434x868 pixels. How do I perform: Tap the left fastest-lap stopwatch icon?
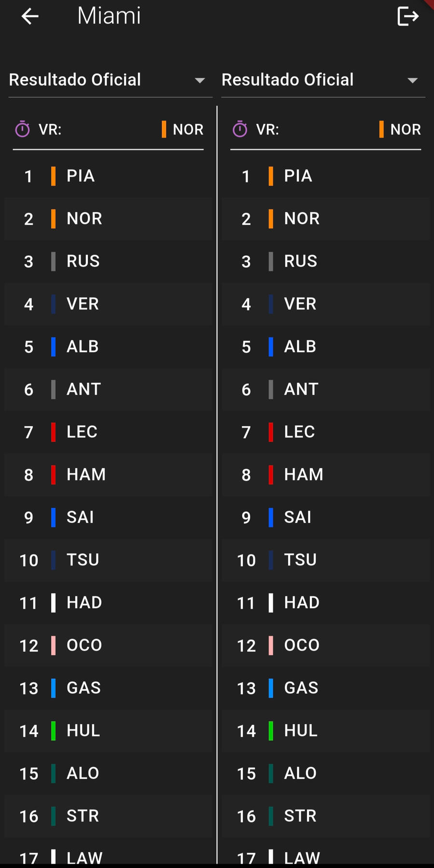tap(23, 129)
